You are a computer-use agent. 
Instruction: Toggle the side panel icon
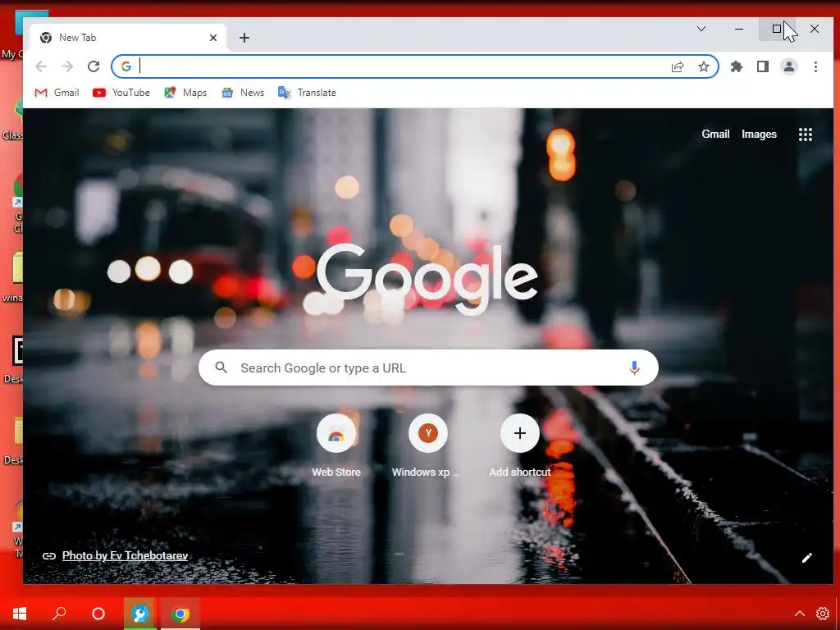(763, 66)
